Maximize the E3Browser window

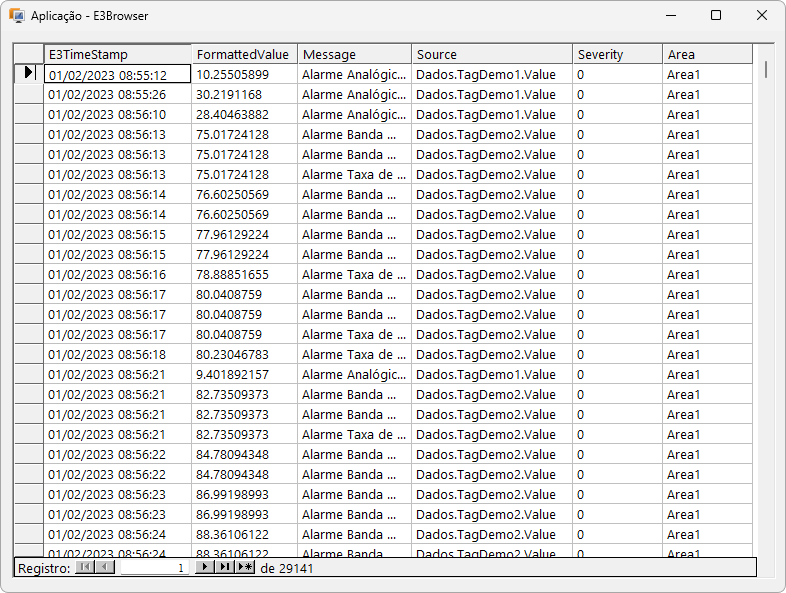(x=716, y=16)
